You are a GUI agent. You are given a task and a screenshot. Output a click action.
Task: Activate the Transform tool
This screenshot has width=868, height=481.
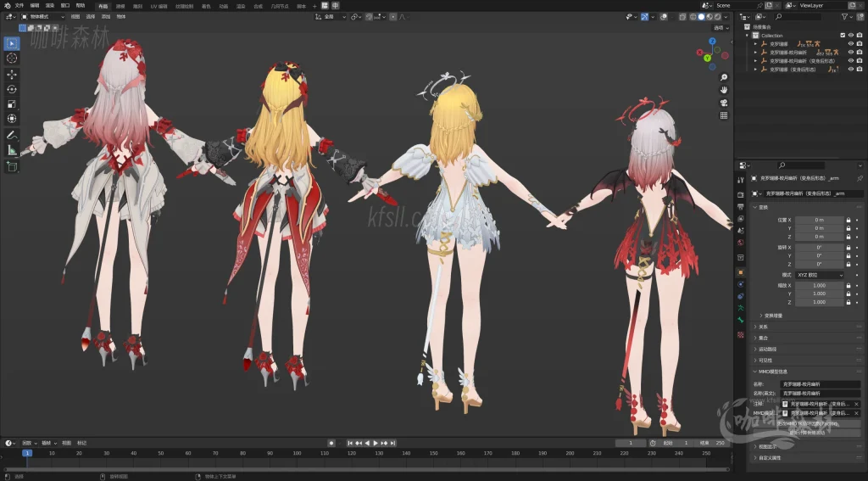12,119
